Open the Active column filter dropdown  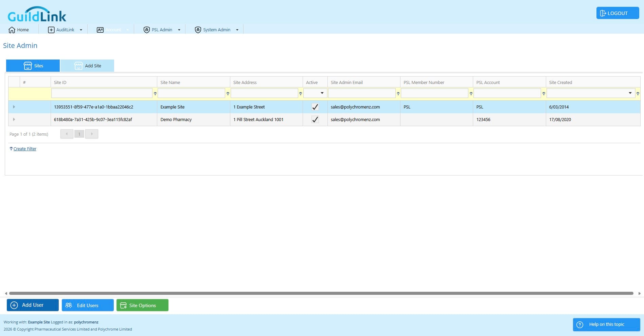tap(322, 93)
